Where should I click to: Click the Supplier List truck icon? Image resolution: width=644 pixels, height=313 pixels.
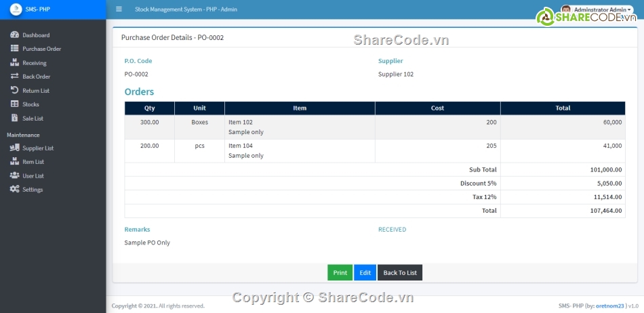pos(15,148)
